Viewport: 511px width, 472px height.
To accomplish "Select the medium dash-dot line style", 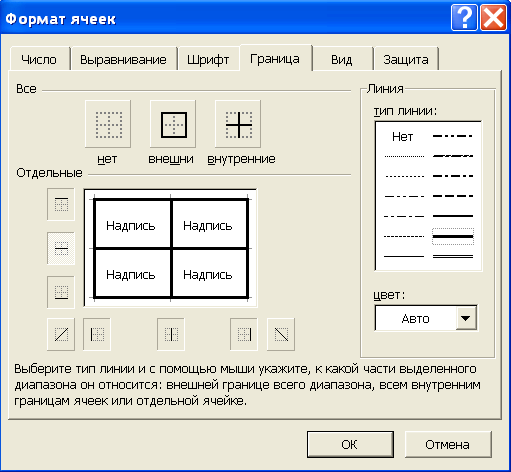I will (453, 176).
